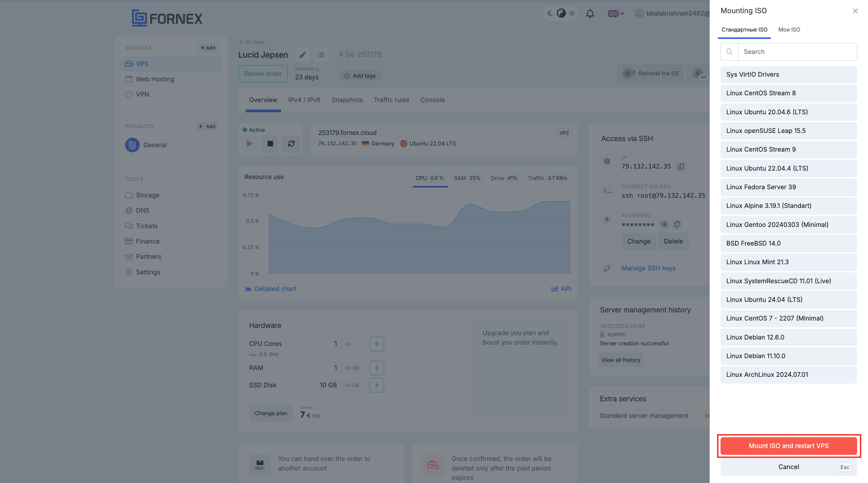Select Linux Debian 11.10.0

(789, 356)
